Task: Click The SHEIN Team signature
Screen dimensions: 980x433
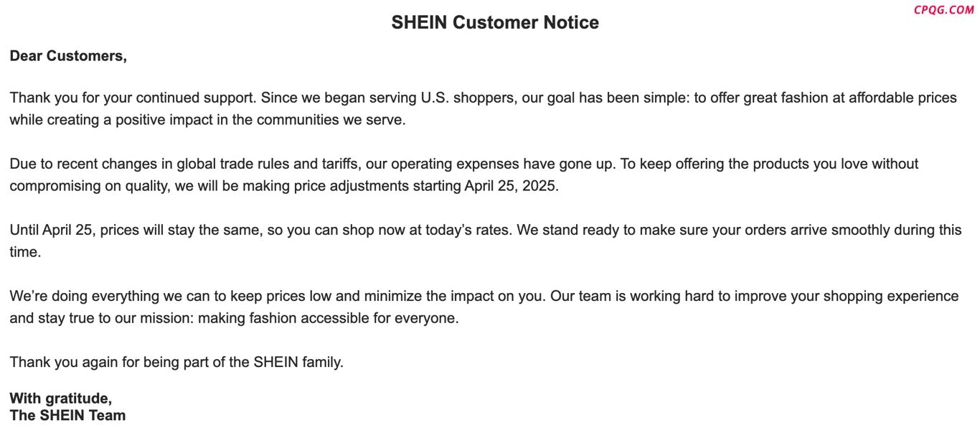Action: 67,416
